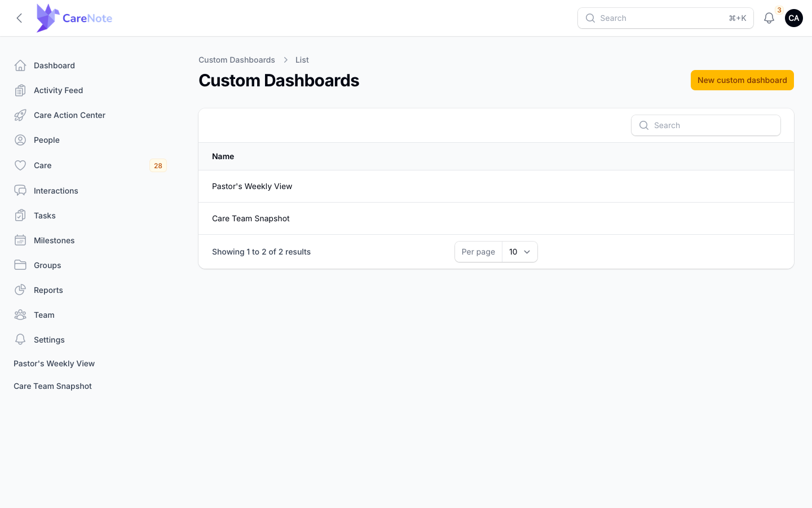Image resolution: width=812 pixels, height=508 pixels.
Task: Collapse sidebar with back arrow icon
Action: click(x=19, y=18)
